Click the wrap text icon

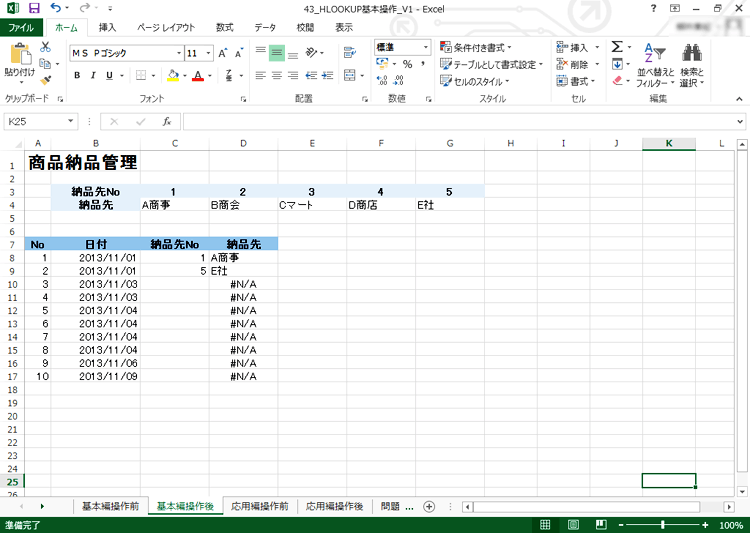tap(350, 52)
